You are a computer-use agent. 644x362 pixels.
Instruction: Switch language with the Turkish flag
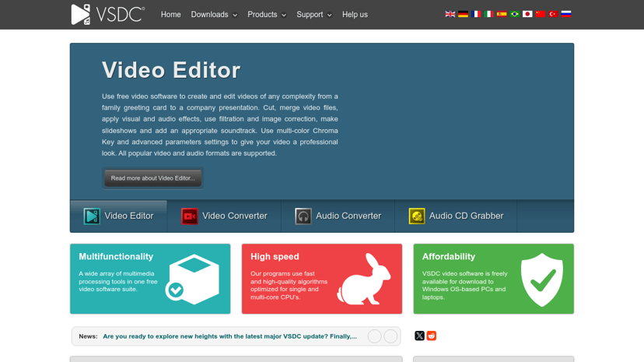[x=553, y=14]
